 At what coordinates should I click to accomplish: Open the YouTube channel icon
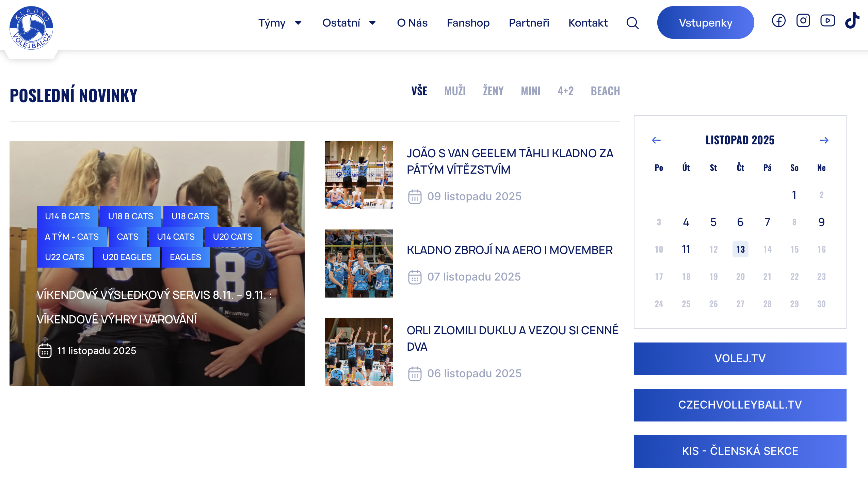pyautogui.click(x=828, y=20)
